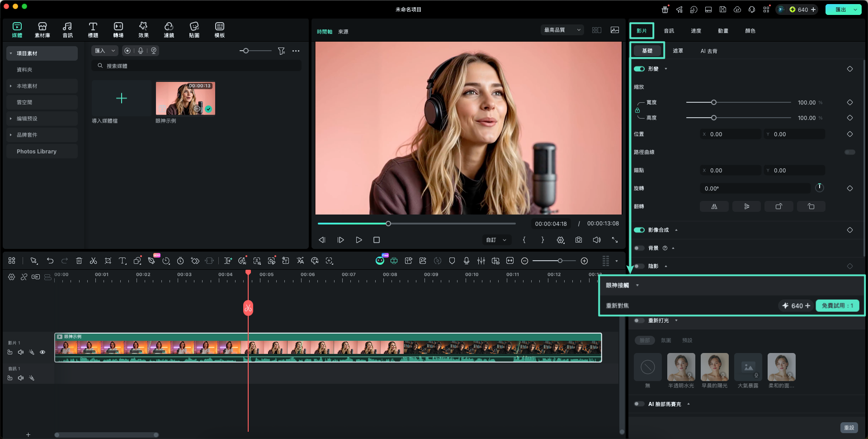Zoom out timeline with the minus icon
868x439 pixels.
[x=524, y=261]
